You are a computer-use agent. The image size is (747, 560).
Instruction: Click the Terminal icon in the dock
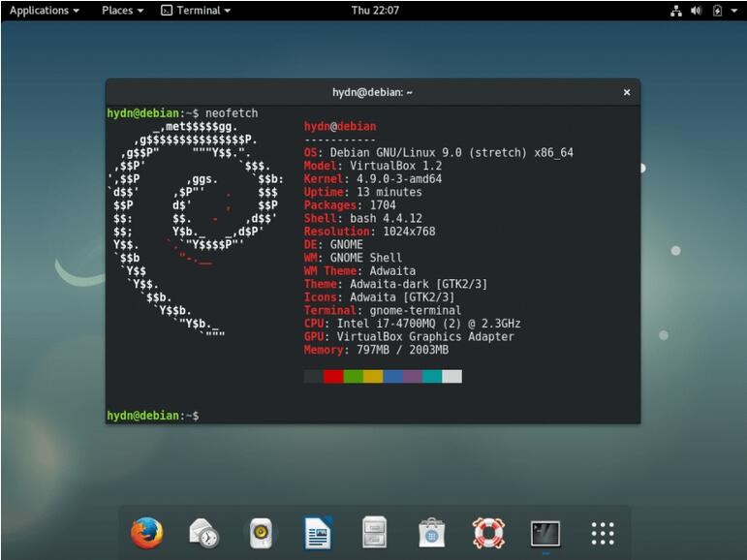pyautogui.click(x=545, y=534)
